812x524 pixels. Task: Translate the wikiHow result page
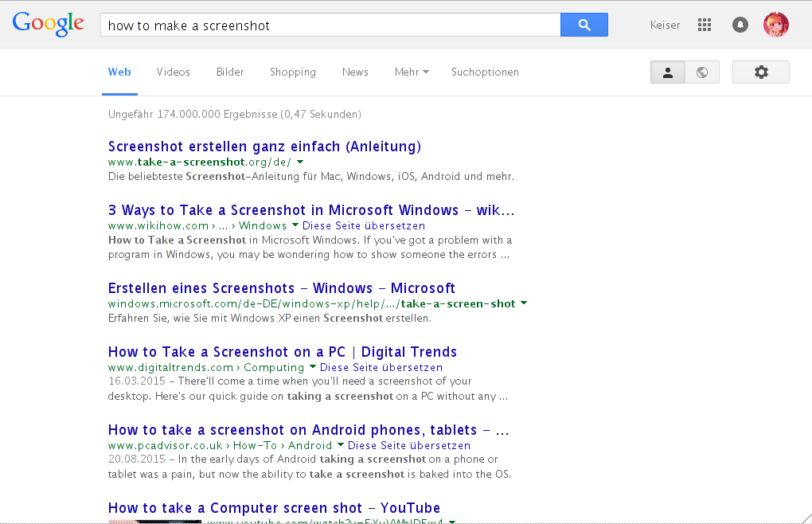click(x=364, y=225)
